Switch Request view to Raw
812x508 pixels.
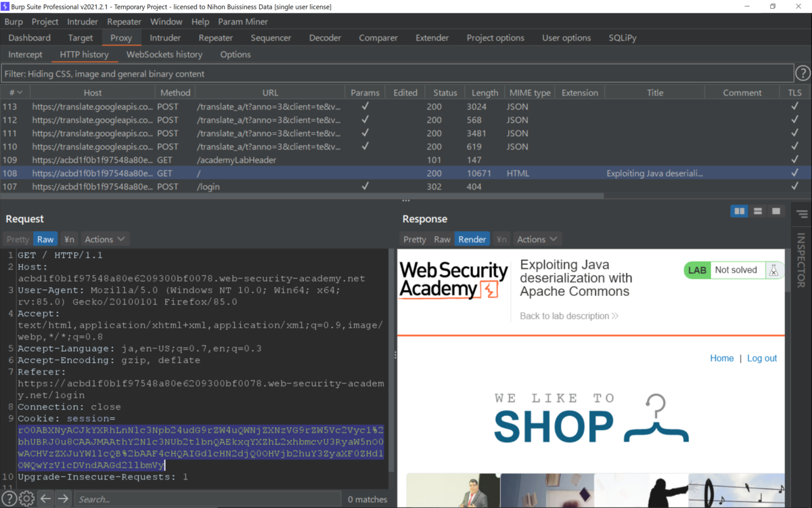click(45, 239)
